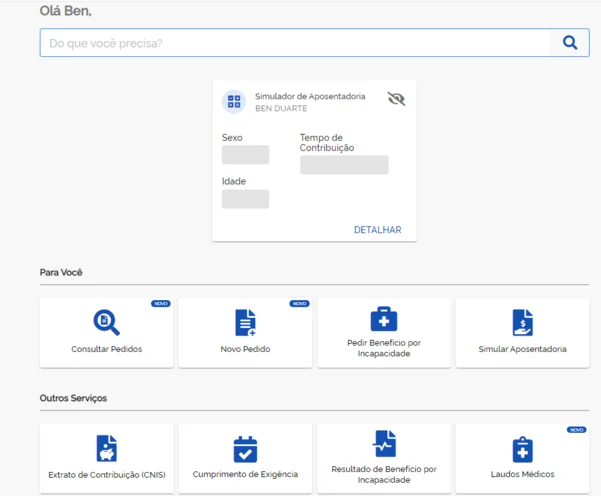Click the "Tempo de Contribuição" label
The image size is (601, 496).
(x=327, y=143)
